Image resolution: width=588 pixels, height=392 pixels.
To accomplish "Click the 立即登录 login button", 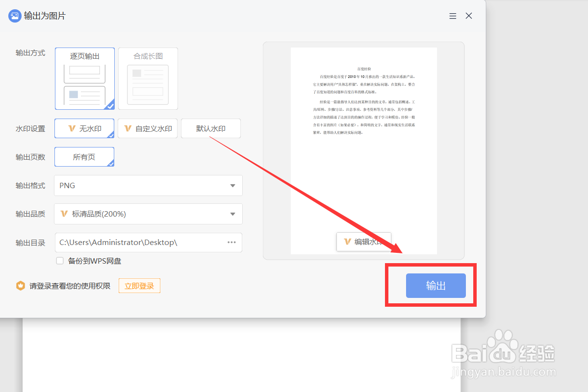I will (x=139, y=286).
